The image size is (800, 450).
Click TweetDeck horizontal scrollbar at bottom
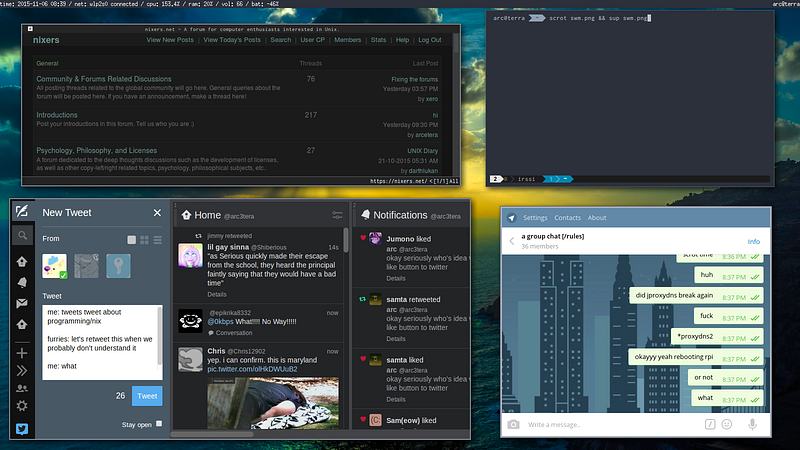click(212, 434)
